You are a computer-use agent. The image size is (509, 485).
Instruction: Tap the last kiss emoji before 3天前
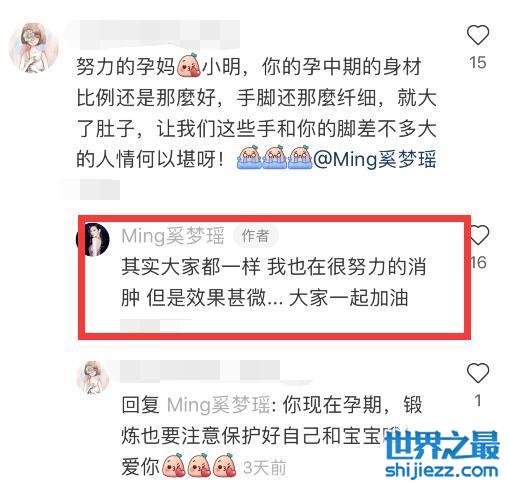click(x=225, y=466)
